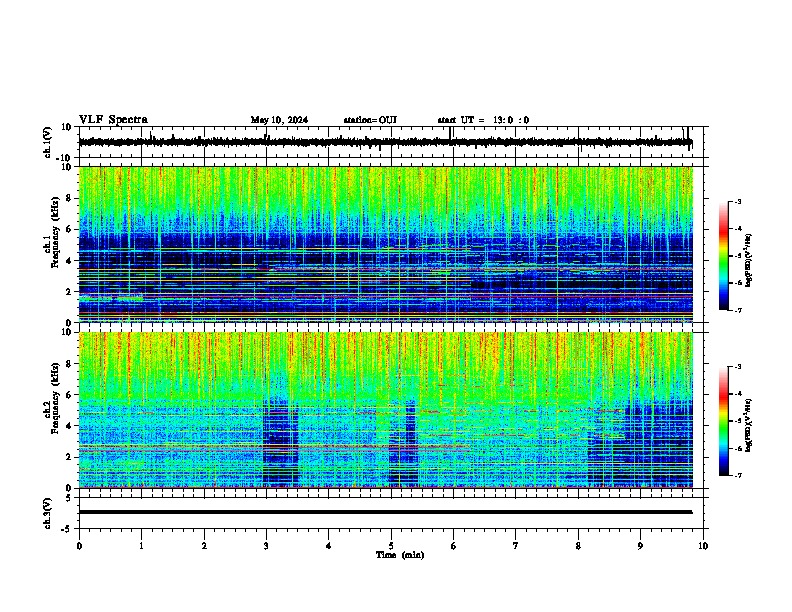Click the ch.2 dark dropout band near 3 min

point(280,442)
